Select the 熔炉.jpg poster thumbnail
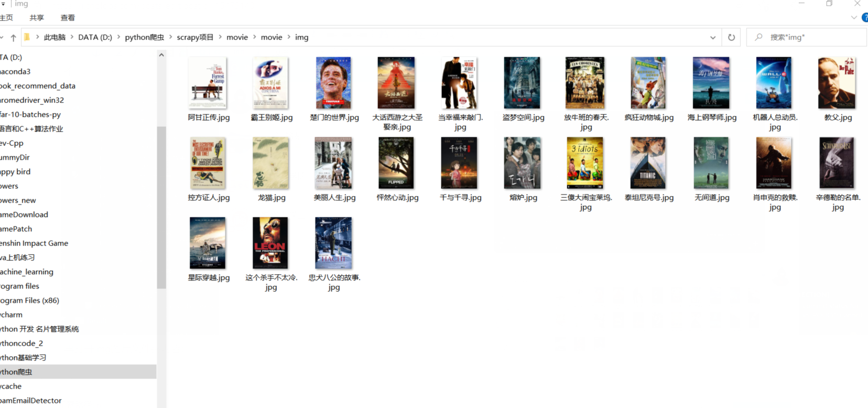868x408 pixels. tap(522, 163)
